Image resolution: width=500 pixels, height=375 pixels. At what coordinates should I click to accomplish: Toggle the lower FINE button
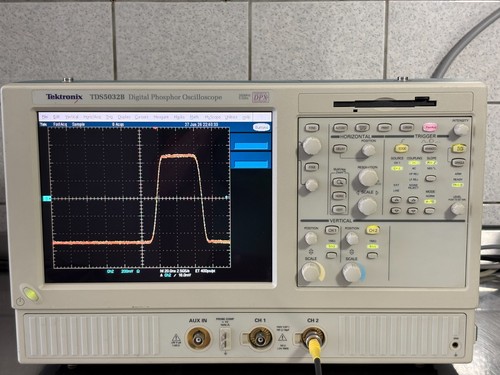click(x=311, y=167)
